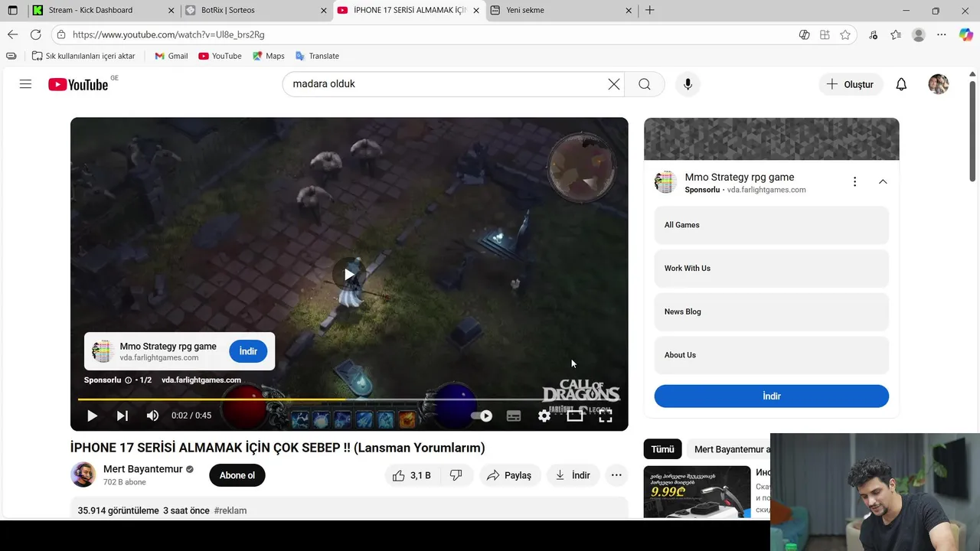Click the blue İndir sidebar button
This screenshot has height=551, width=980.
pos(771,396)
